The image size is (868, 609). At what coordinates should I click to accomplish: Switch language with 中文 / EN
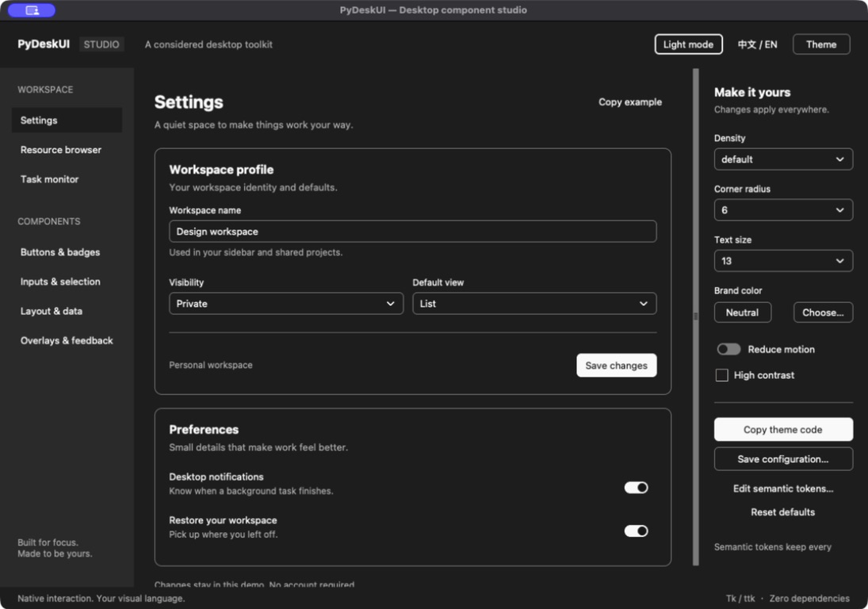757,44
